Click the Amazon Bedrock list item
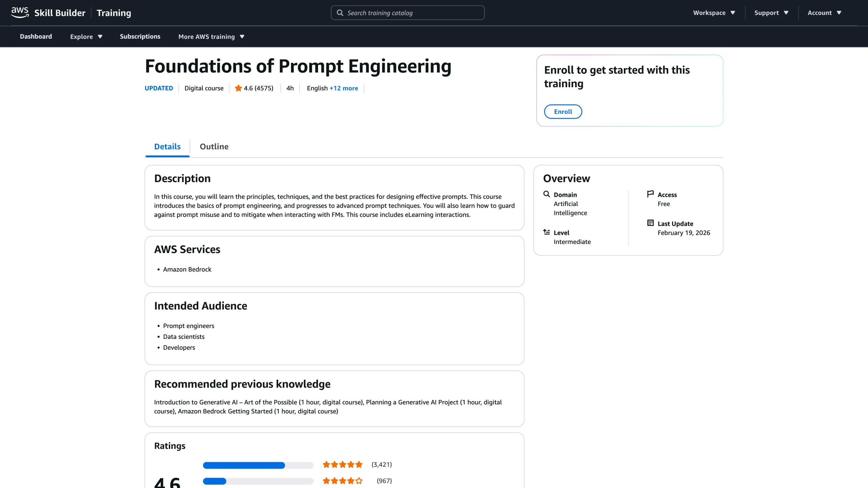This screenshot has width=868, height=488. coord(187,269)
